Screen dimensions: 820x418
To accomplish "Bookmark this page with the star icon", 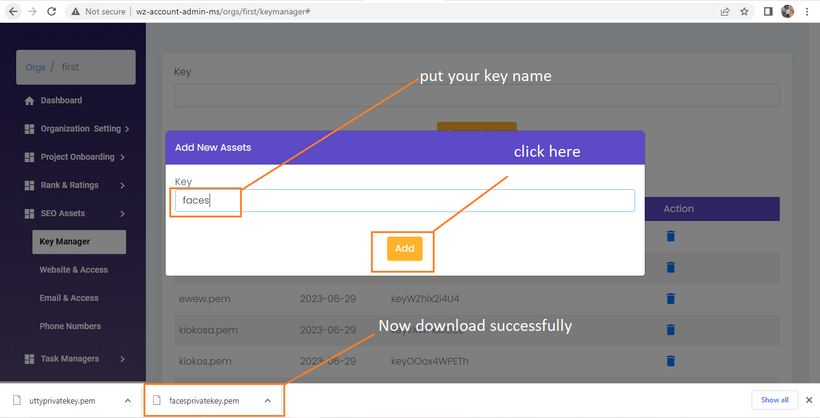I will pos(744,12).
